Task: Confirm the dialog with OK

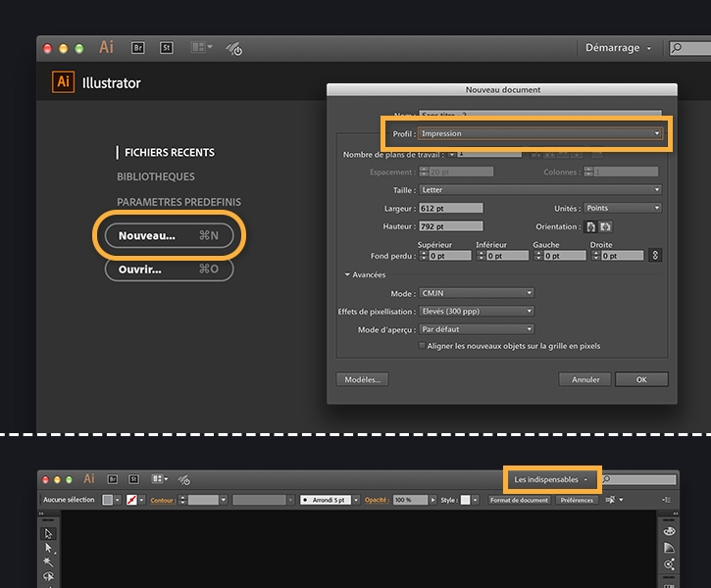Action: coord(641,379)
